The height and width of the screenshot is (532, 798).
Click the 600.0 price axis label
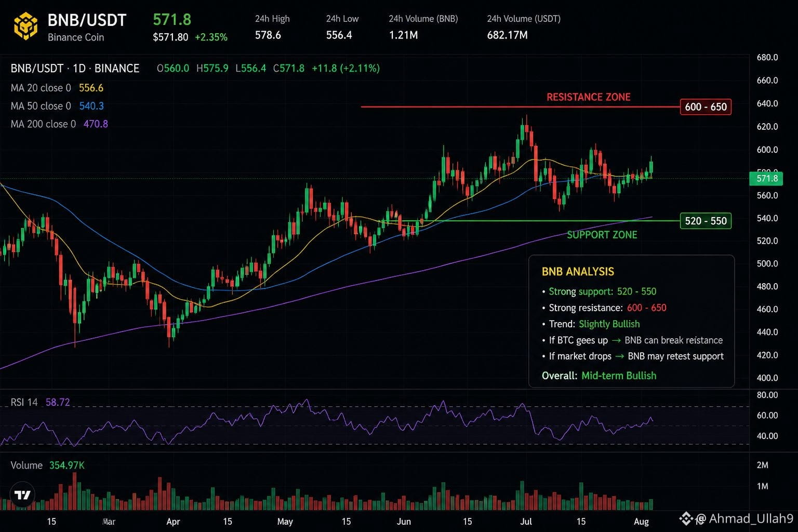tap(767, 150)
